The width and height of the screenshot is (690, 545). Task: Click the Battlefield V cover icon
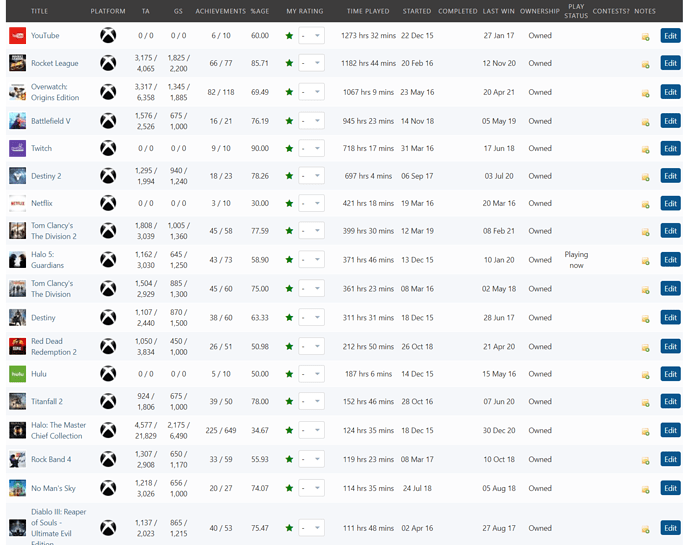pos(18,121)
